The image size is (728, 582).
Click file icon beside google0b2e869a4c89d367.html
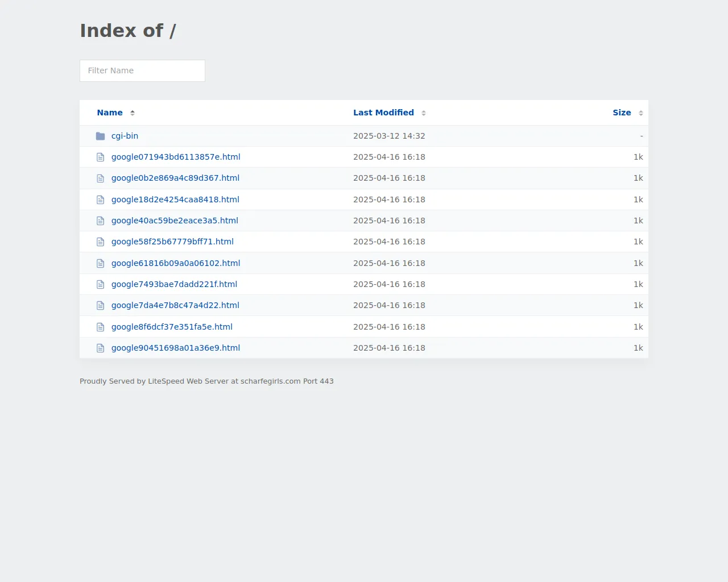101,178
